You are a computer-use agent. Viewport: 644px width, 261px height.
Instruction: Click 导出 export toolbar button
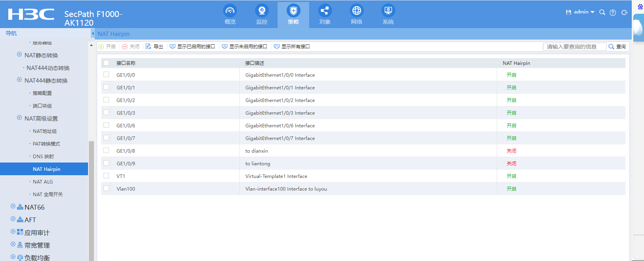pos(154,47)
